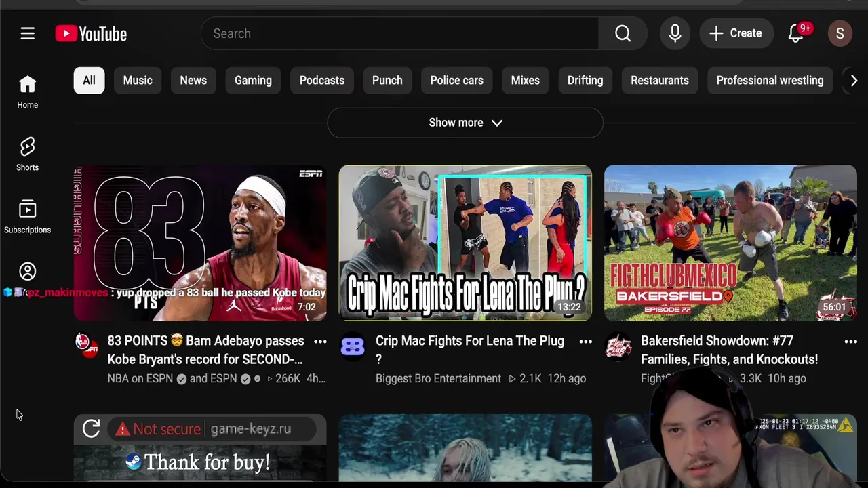
Task: Open the notifications bell
Action: point(796,33)
